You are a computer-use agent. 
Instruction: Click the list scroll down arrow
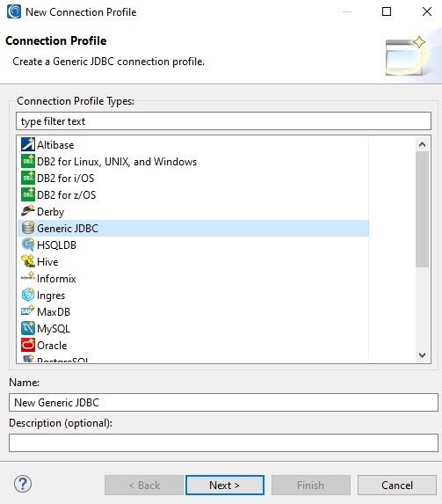tap(422, 354)
